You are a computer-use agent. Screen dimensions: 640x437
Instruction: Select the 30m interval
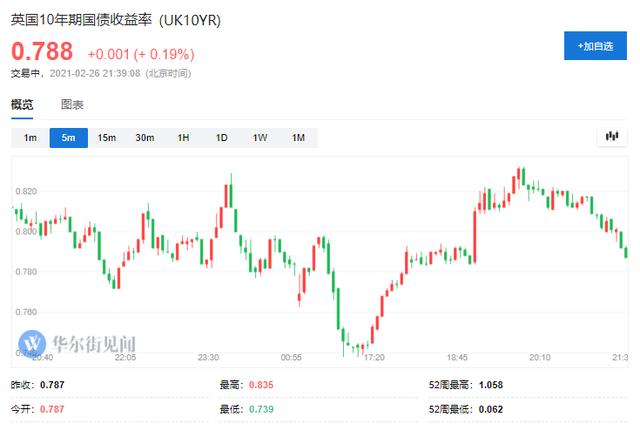145,138
